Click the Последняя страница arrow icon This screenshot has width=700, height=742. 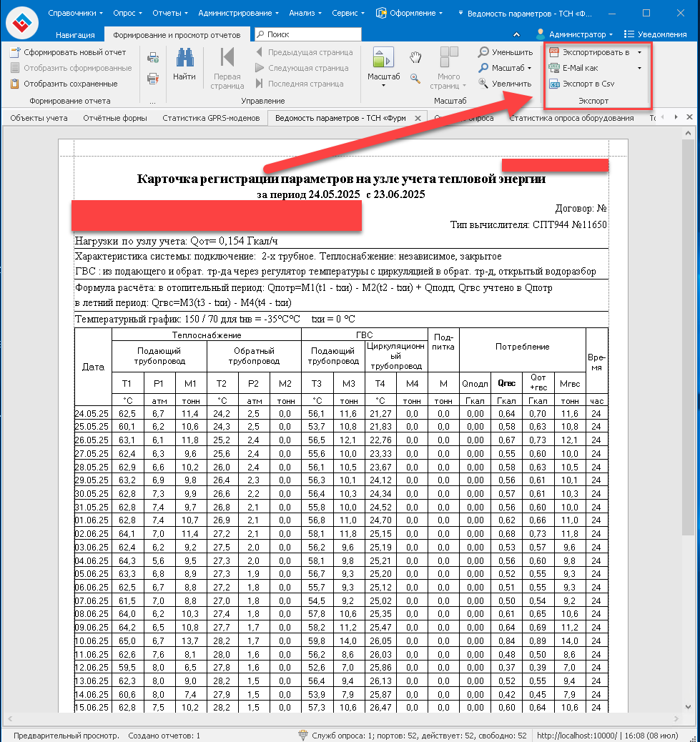point(260,84)
